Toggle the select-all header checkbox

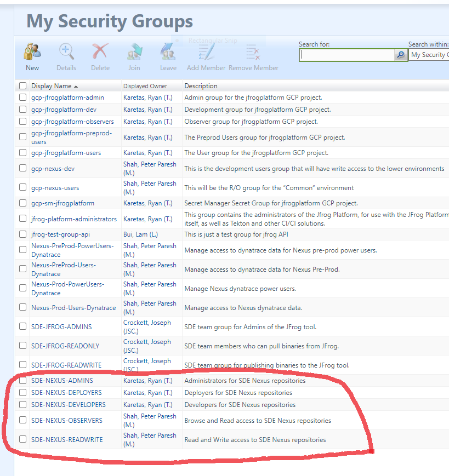[x=23, y=85]
